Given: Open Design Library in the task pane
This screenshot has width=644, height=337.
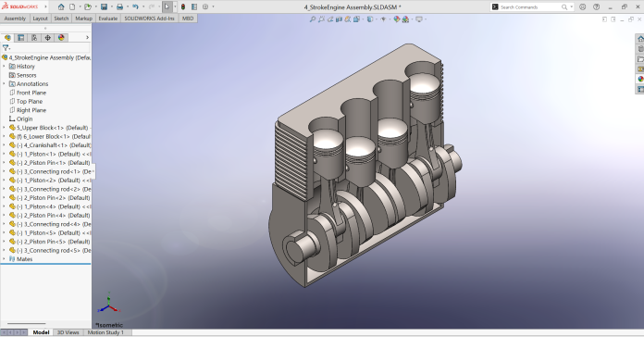Looking at the screenshot, I should coord(640,49).
